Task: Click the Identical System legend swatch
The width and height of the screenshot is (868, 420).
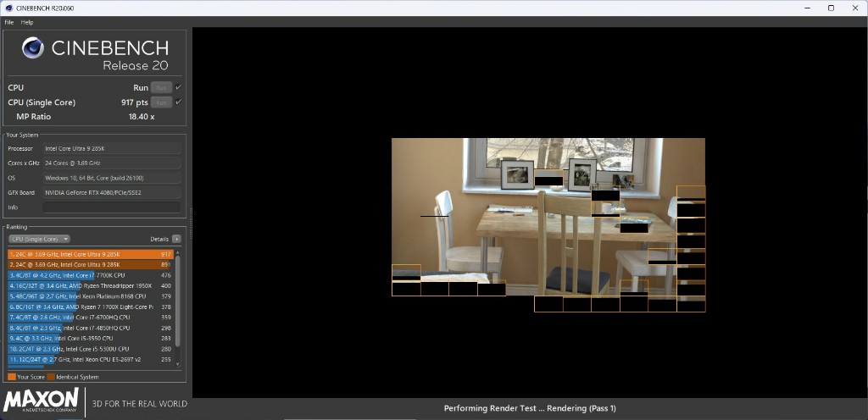Action: pos(51,376)
